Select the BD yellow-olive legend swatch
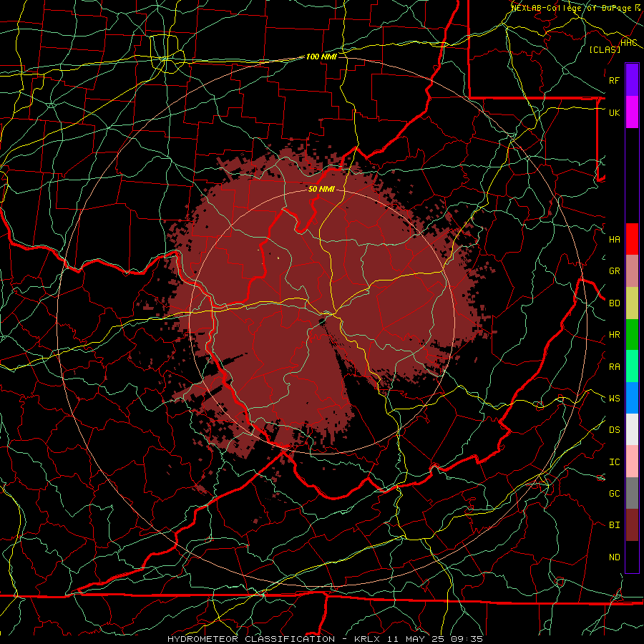 click(x=632, y=303)
